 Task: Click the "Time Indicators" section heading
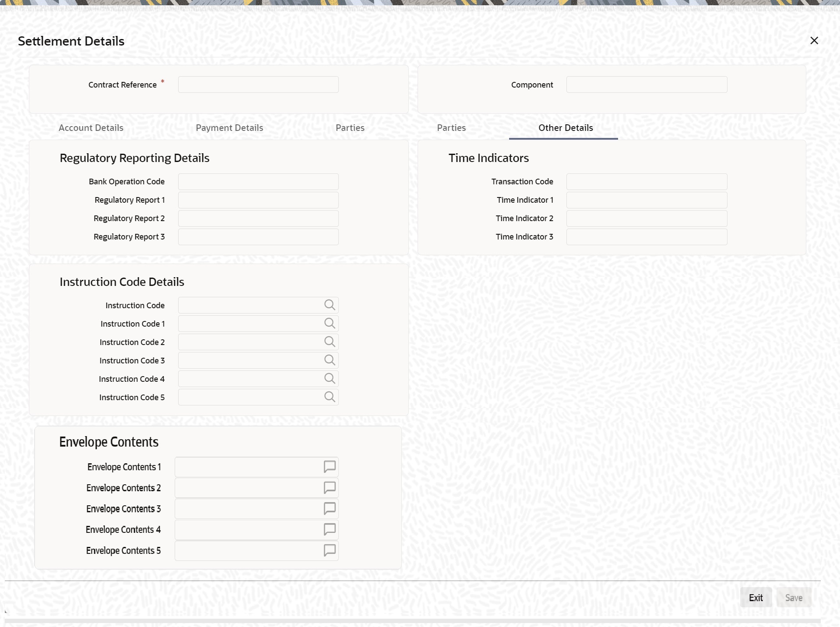click(489, 158)
